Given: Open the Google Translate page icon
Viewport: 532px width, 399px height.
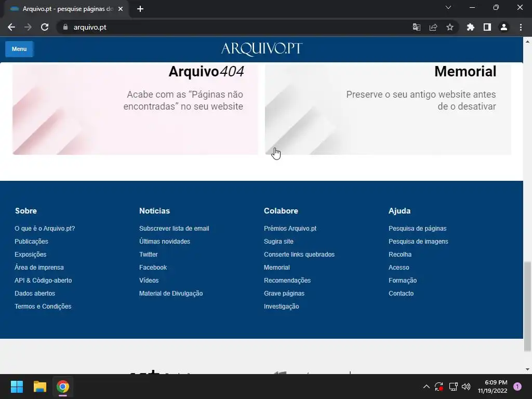Looking at the screenshot, I should pyautogui.click(x=416, y=27).
